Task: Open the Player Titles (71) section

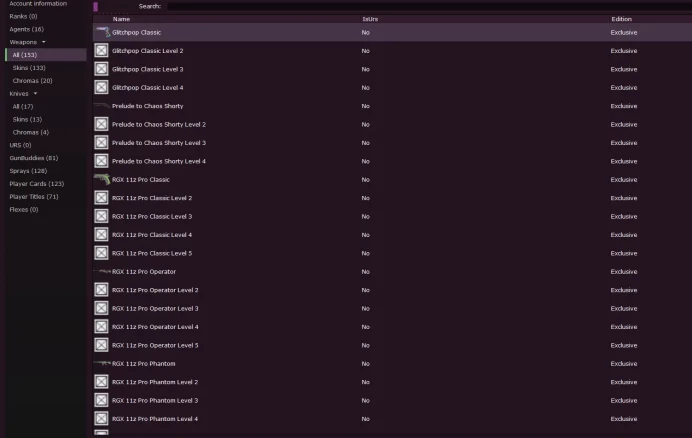Action: click(34, 196)
